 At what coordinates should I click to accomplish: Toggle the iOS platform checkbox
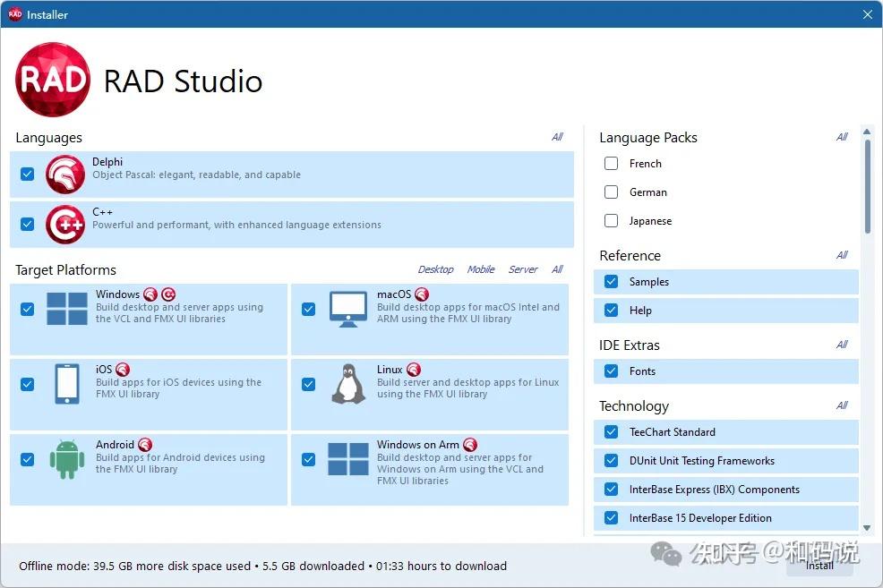point(27,384)
